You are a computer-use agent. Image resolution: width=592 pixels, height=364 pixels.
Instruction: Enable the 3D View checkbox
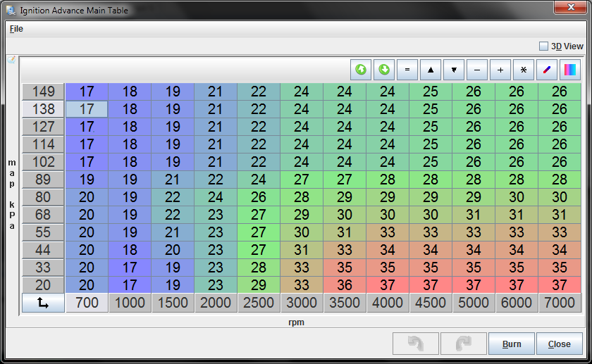point(543,46)
